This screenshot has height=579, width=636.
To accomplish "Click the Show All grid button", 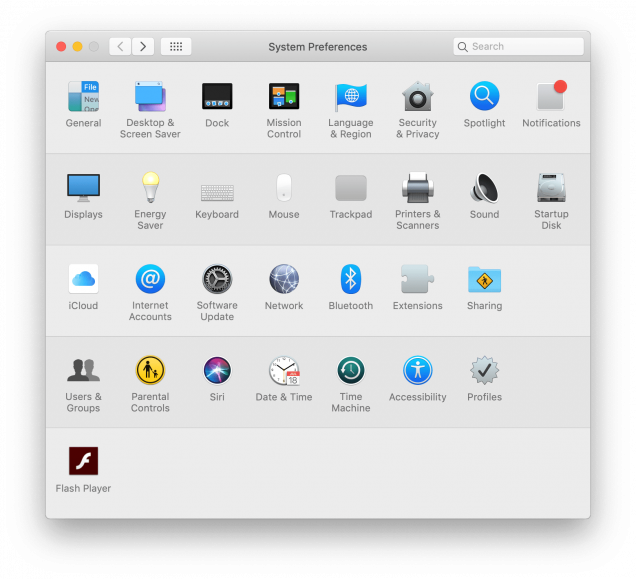I will 176,47.
